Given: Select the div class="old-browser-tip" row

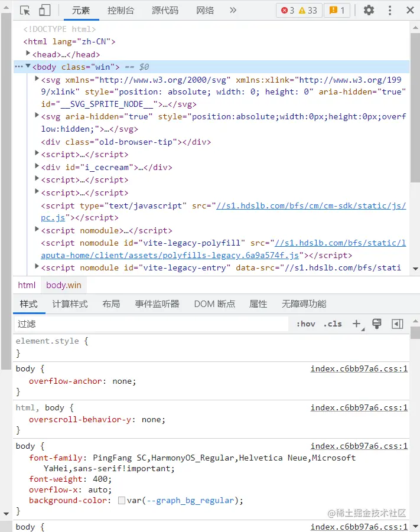Looking at the screenshot, I should point(126,142).
